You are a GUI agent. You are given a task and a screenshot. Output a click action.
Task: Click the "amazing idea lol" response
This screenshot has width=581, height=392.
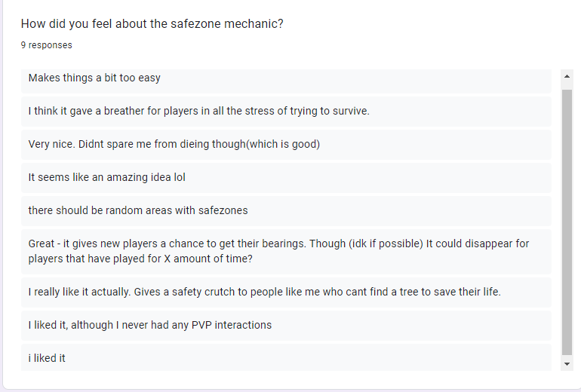point(286,177)
